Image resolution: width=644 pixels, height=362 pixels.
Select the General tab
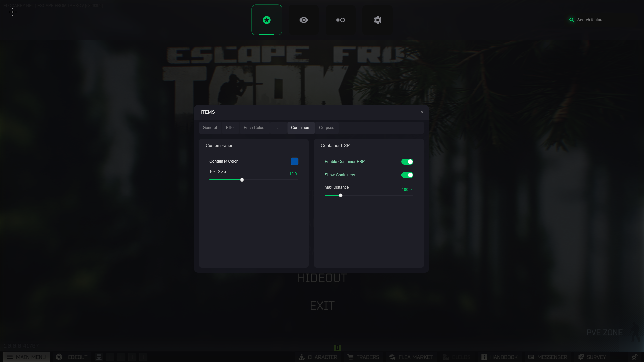210,128
